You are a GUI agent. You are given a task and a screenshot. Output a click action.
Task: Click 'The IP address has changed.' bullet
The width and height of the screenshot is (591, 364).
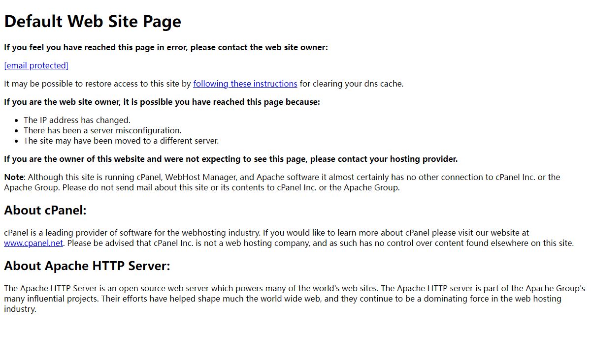tap(77, 120)
